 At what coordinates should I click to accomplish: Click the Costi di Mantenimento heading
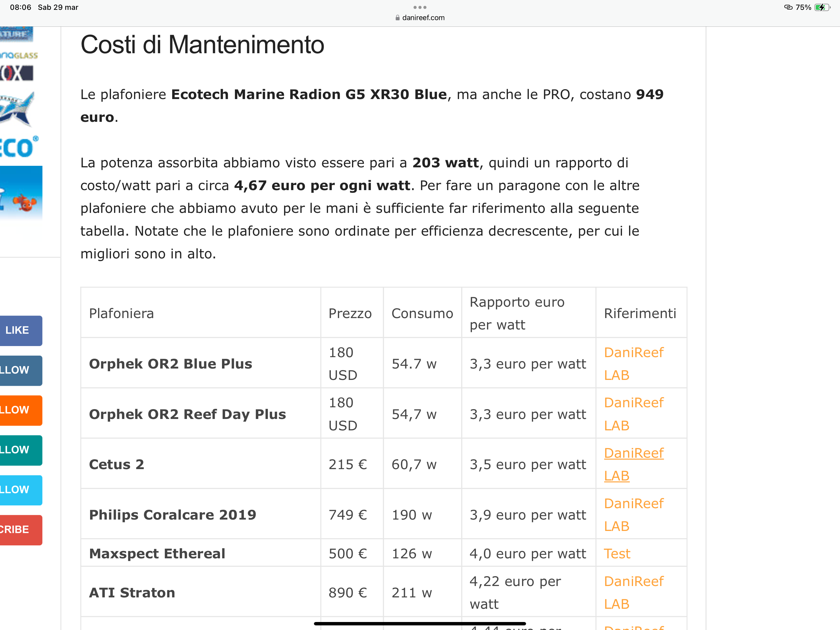coord(202,45)
